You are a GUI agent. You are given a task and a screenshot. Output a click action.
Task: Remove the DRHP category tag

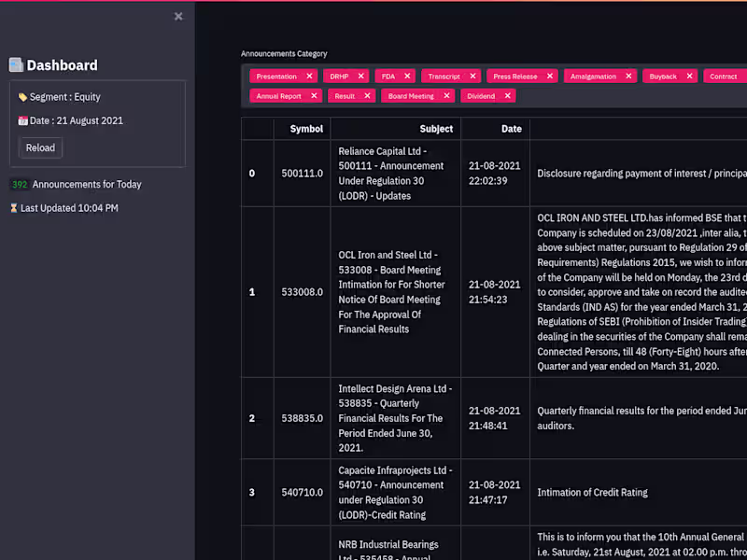coord(360,77)
